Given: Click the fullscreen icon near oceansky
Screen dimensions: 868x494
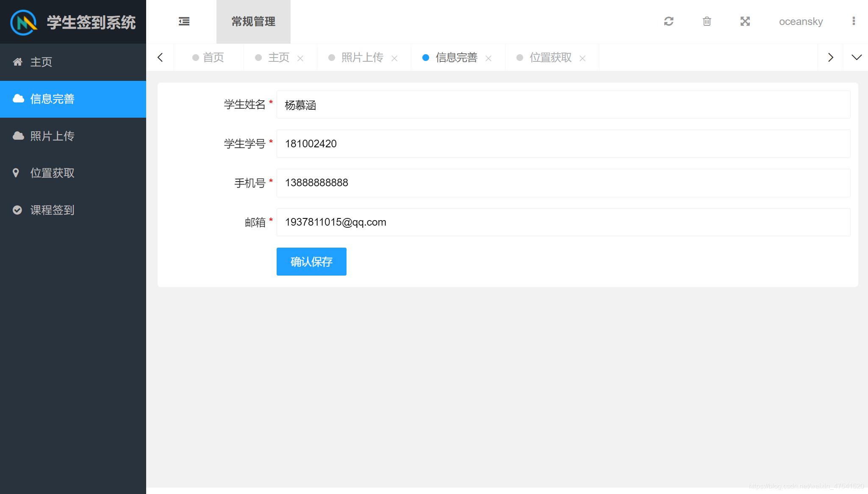Looking at the screenshot, I should (745, 21).
